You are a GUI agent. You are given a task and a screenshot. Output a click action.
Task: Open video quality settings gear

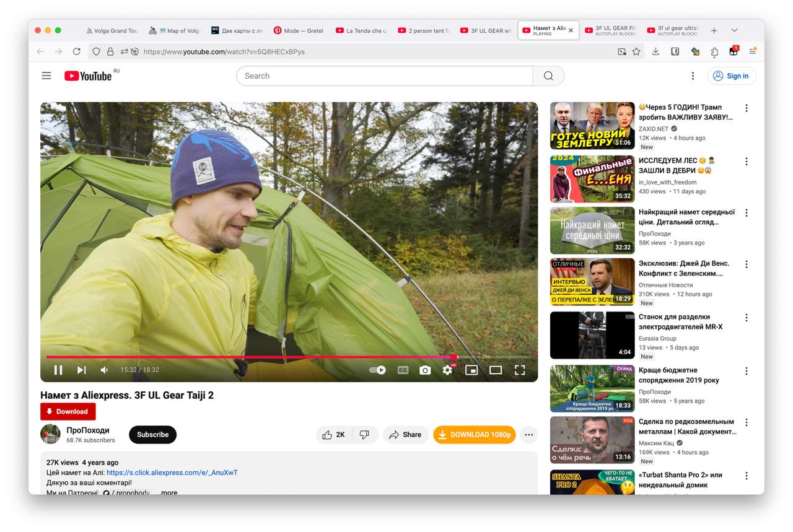coord(447,370)
